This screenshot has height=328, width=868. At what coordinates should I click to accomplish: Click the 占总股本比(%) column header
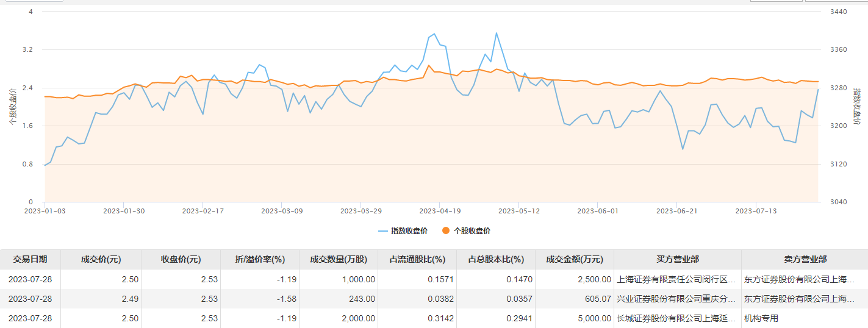[x=496, y=259]
